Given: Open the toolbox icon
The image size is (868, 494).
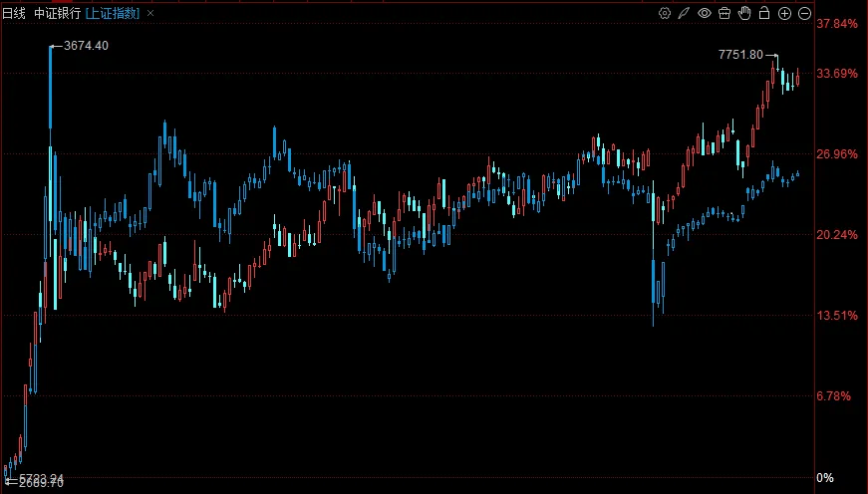Looking at the screenshot, I should (x=724, y=13).
